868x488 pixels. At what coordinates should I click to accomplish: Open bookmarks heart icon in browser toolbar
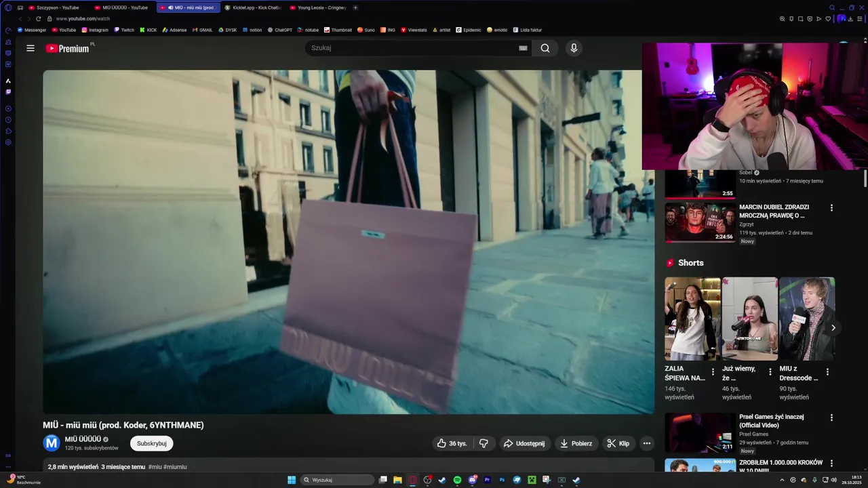point(827,19)
